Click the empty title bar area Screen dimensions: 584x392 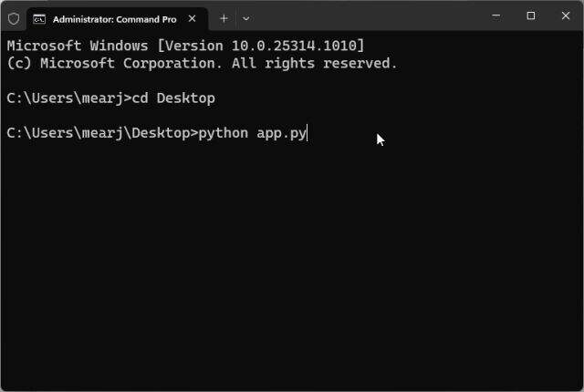click(x=365, y=18)
